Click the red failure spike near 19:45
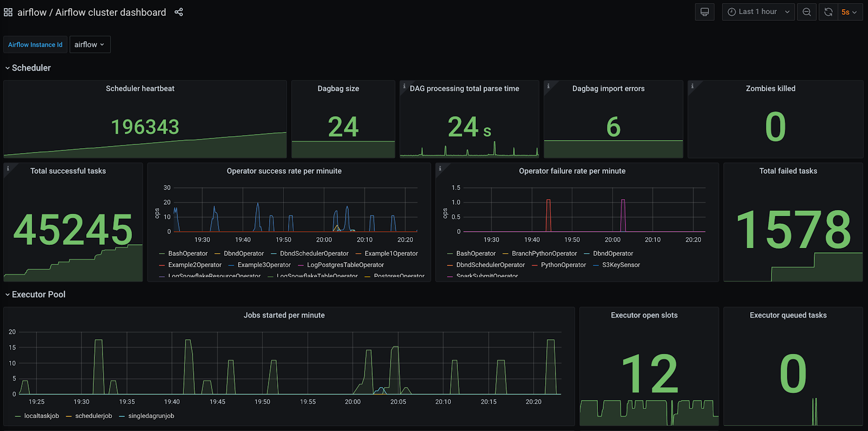 (x=548, y=215)
